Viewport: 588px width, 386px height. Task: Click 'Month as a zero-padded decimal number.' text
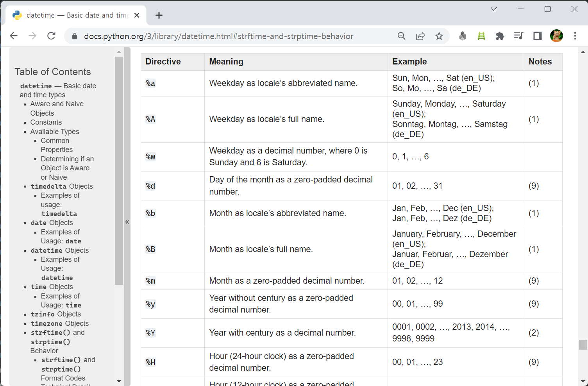point(287,281)
